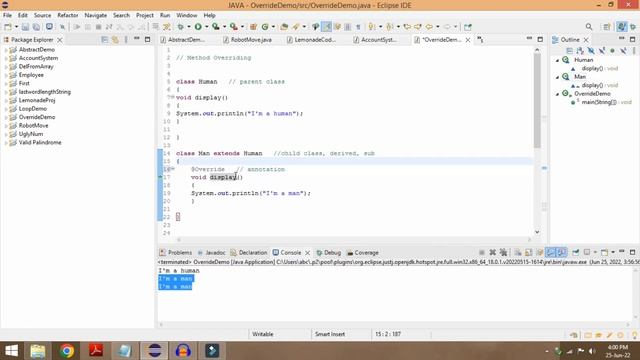Run the program with the green Run button

click(x=198, y=27)
